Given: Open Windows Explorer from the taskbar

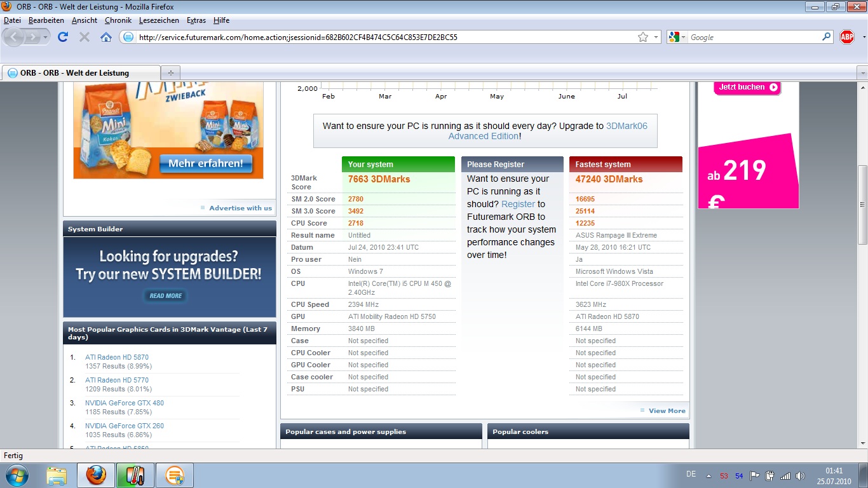Looking at the screenshot, I should pos(57,475).
